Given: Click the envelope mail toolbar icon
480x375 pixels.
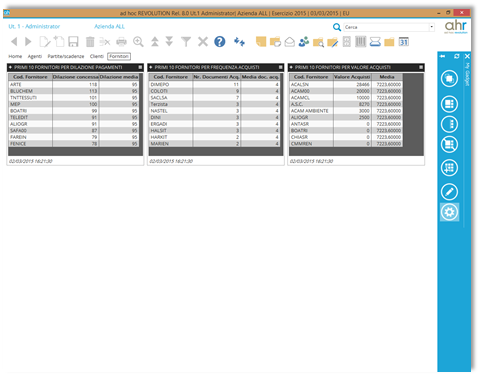Looking at the screenshot, I should (290, 42).
